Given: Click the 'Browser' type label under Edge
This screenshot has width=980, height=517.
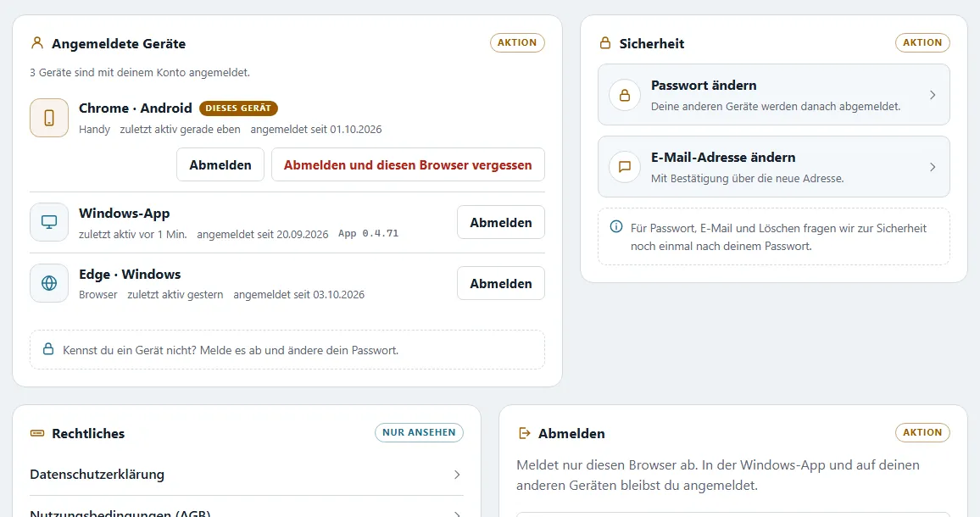Looking at the screenshot, I should 98,294.
